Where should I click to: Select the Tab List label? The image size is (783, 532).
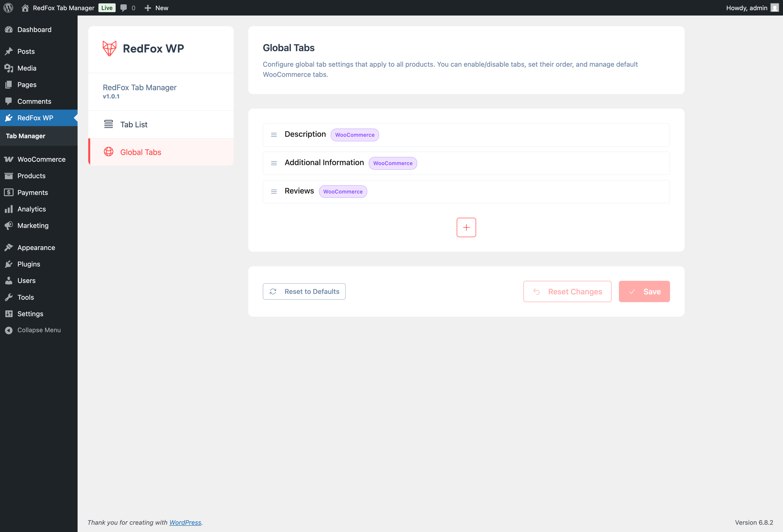[134, 125]
